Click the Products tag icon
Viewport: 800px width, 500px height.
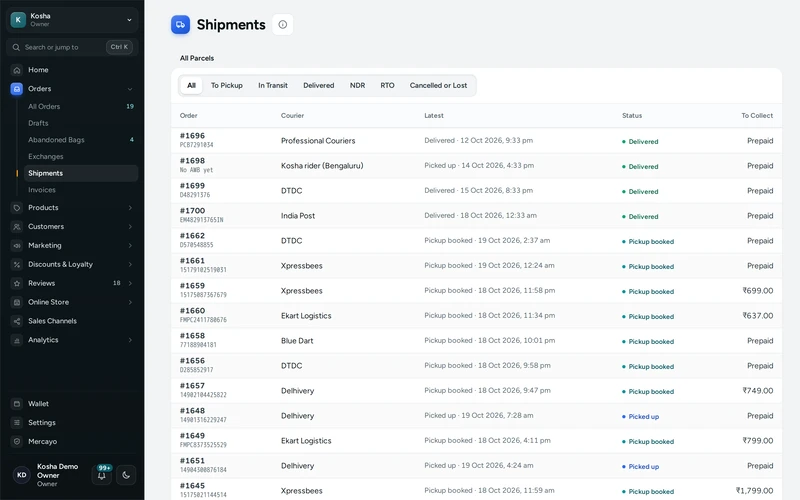pos(17,208)
